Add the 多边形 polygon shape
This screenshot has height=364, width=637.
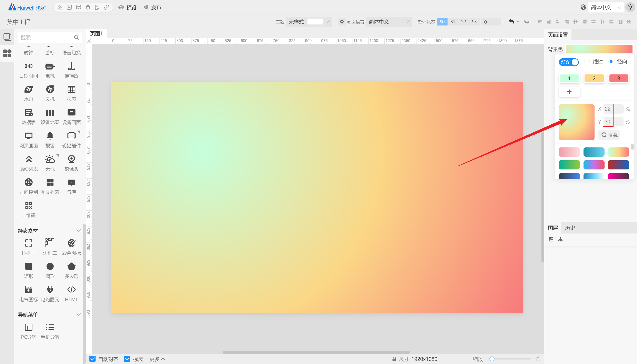(71, 270)
